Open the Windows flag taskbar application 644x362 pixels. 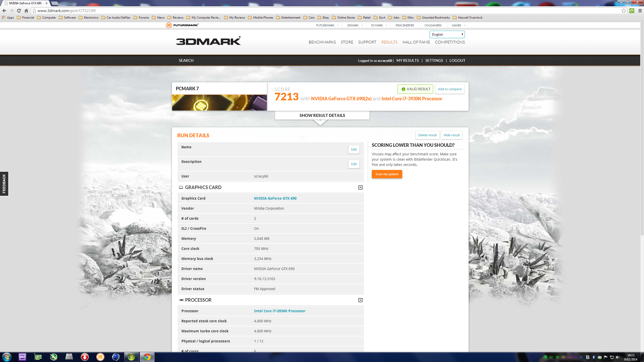point(131,357)
